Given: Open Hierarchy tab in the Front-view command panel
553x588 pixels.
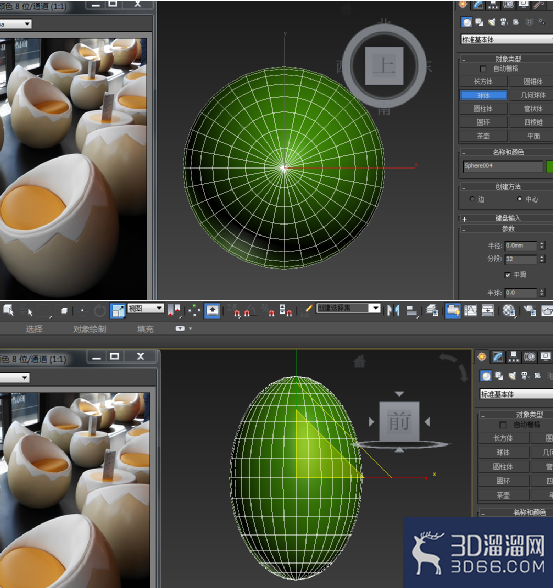Looking at the screenshot, I should [x=513, y=357].
